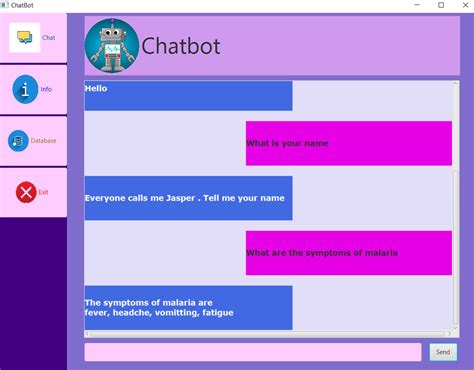The image size is (474, 370).
Task: Maximize the ChatBot window
Action: click(441, 5)
